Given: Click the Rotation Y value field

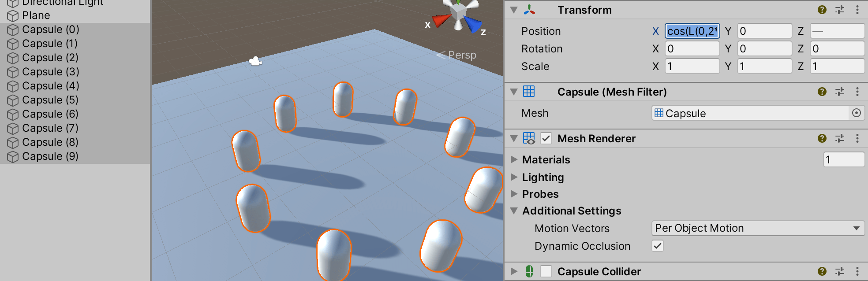Looking at the screenshot, I should (764, 48).
